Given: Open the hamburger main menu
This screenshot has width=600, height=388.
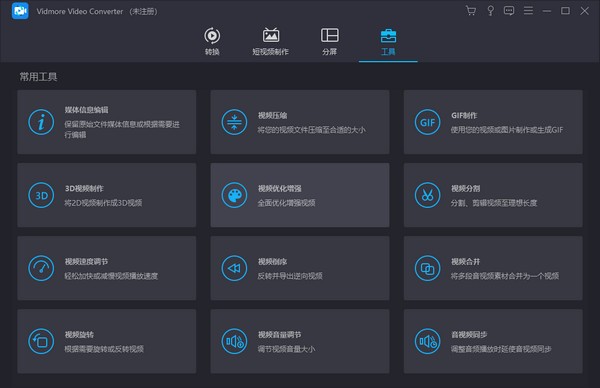Looking at the screenshot, I should point(528,11).
